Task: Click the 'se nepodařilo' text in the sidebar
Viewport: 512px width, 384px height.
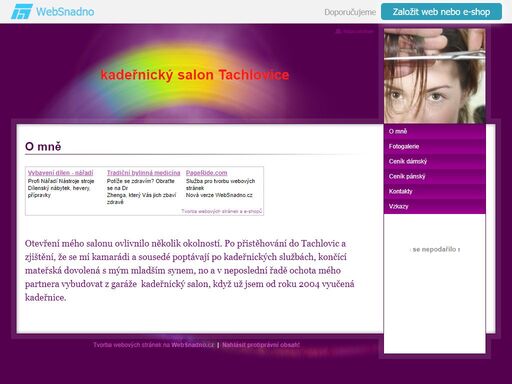Action: point(436,249)
